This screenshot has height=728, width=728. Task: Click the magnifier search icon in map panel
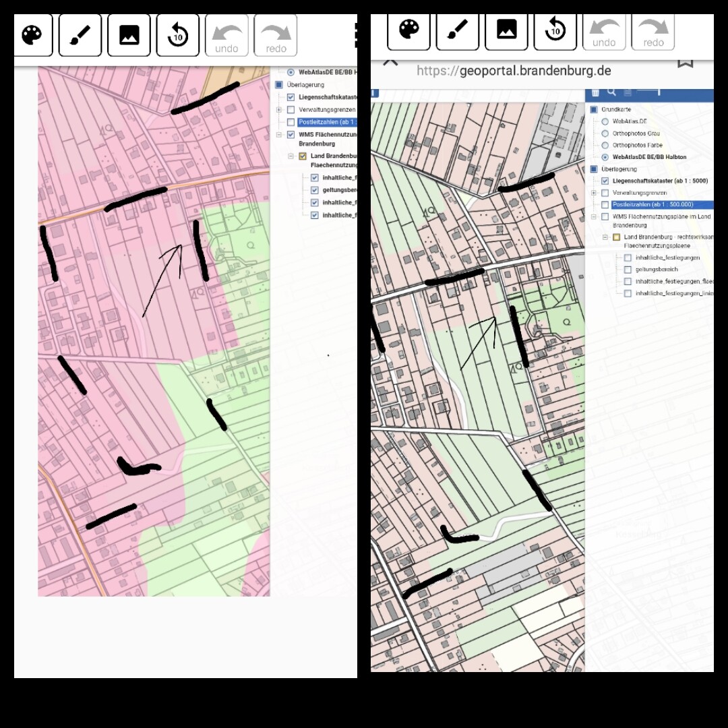[611, 92]
